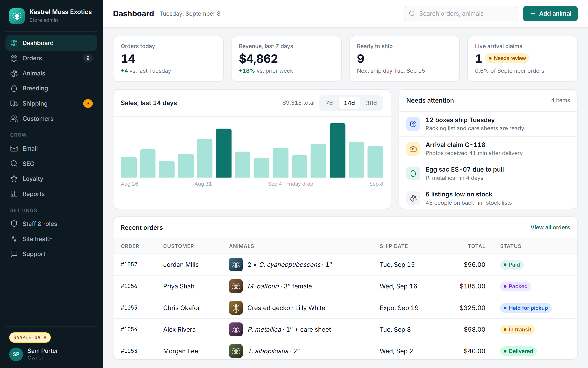Click the paw icon for 6 listings low on stock

[413, 198]
